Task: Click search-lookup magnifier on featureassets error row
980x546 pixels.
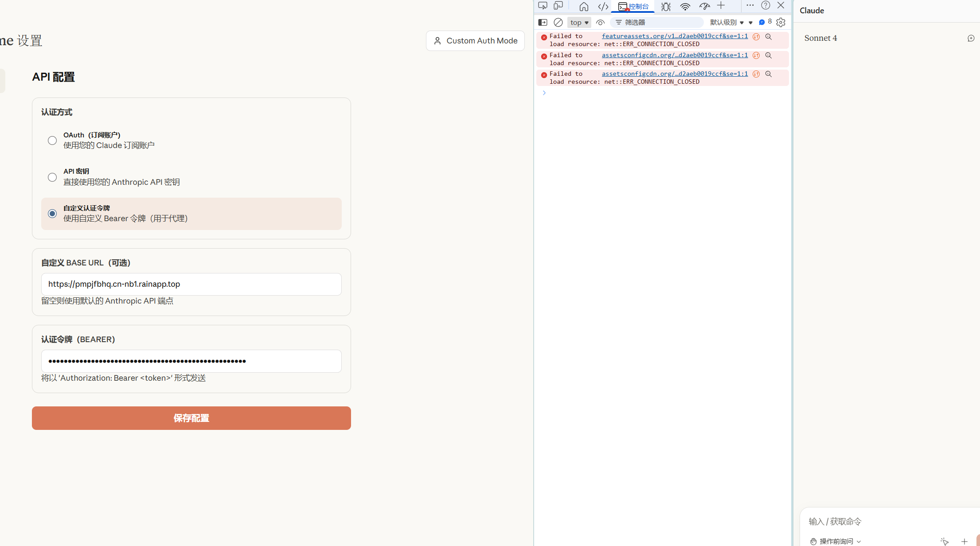Action: (x=769, y=37)
